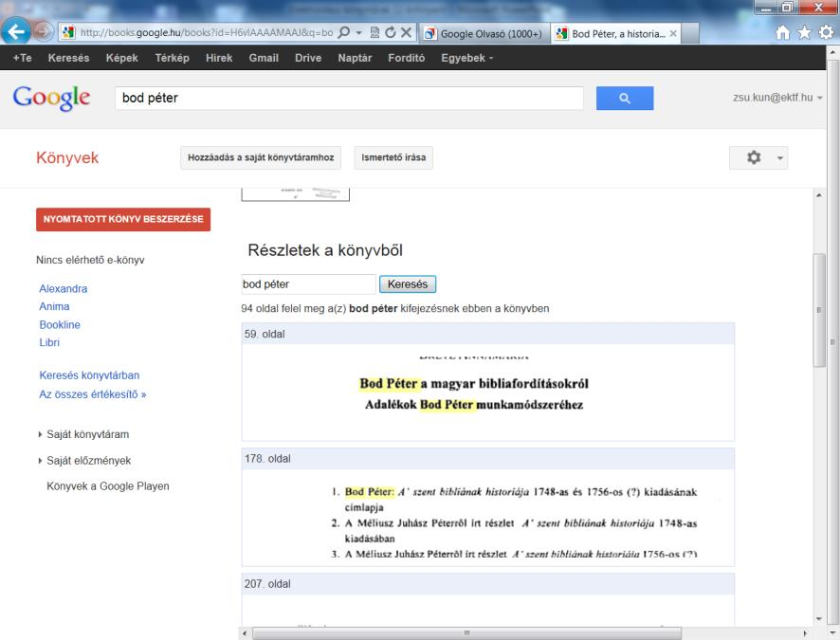
Task: Close the Bod Péter tab
Action: pos(673,34)
